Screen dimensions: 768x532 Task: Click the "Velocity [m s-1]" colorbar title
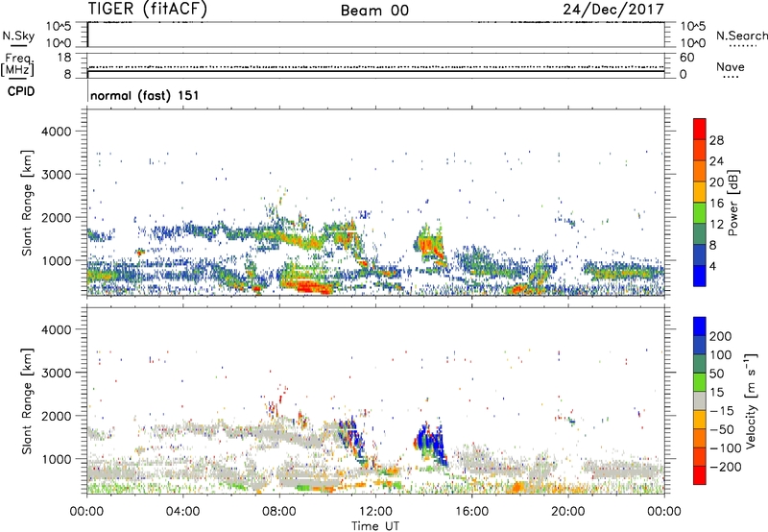coord(752,400)
